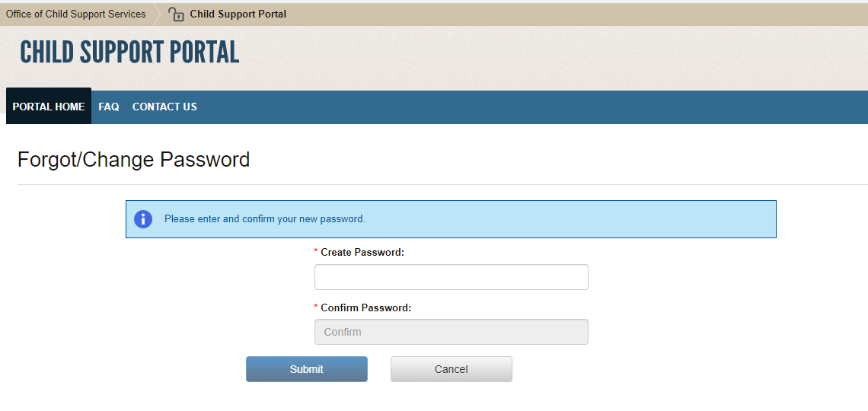
Task: Click empty area of blue navigation bar
Action: tap(533, 107)
